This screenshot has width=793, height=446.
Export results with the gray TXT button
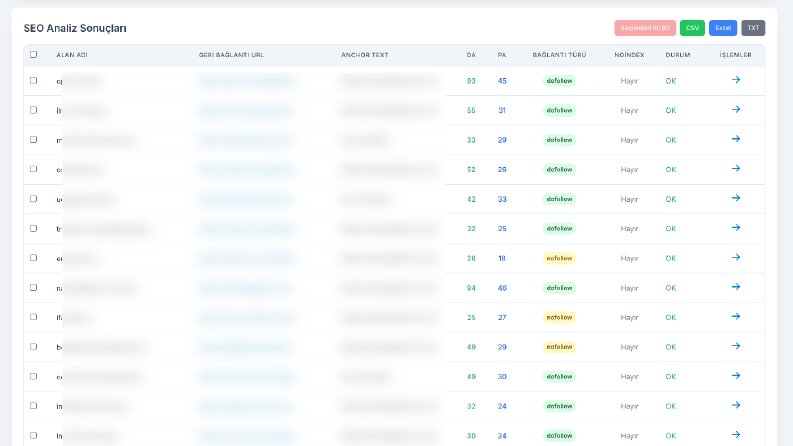753,28
